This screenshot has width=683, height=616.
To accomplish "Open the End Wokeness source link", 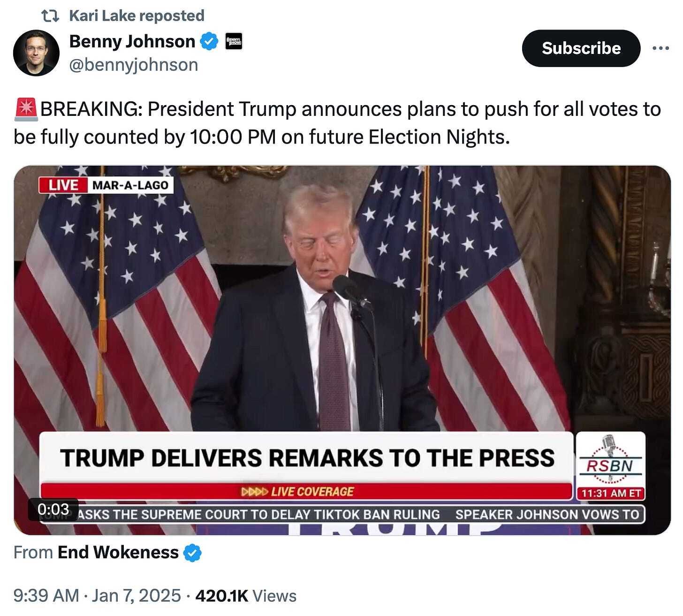I will coord(118,553).
